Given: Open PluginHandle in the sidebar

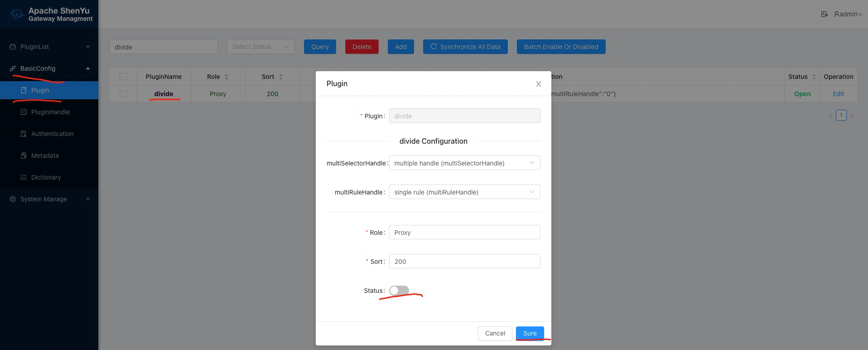Looking at the screenshot, I should click(x=50, y=112).
